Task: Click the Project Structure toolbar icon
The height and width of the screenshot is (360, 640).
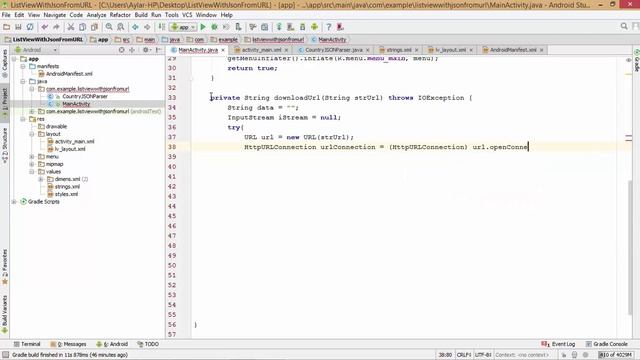Action: (x=264, y=27)
